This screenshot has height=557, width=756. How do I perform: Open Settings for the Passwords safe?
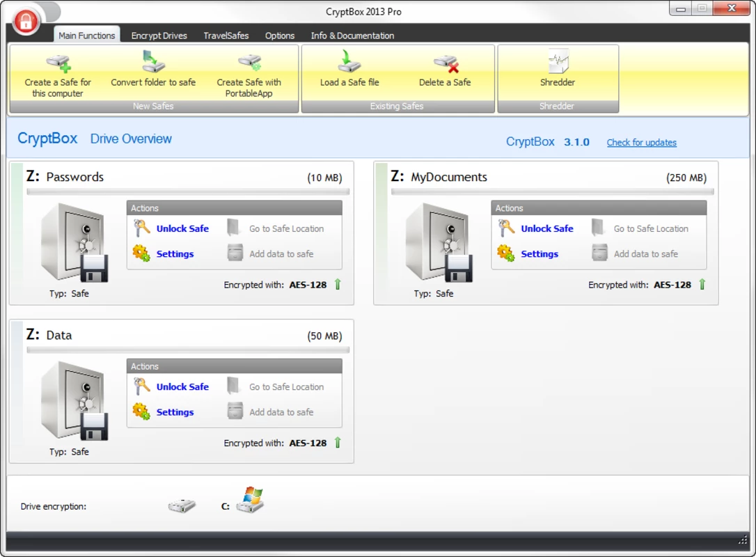click(x=175, y=253)
